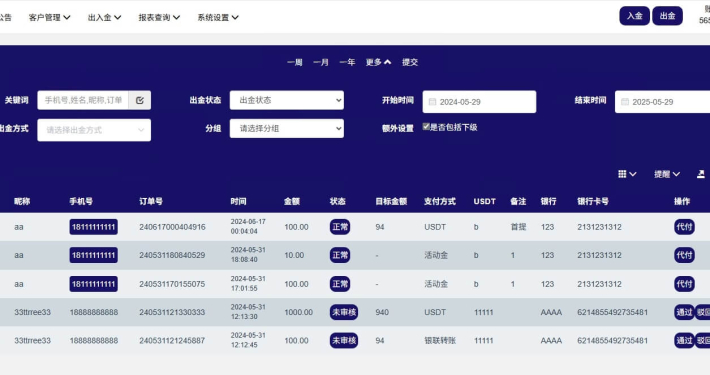Screen dimensions: 710x375
Task: Click 驳回 for order 240531121330333
Action: click(703, 312)
